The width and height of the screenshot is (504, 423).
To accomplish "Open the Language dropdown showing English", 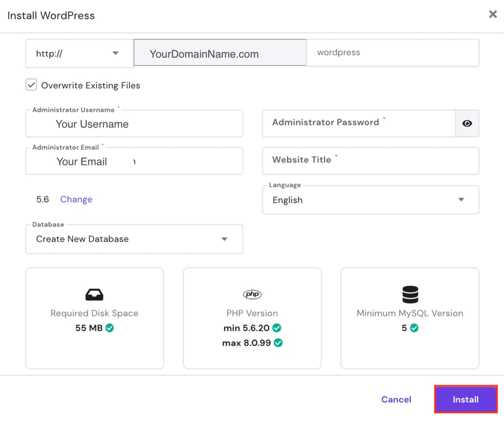I will point(461,200).
